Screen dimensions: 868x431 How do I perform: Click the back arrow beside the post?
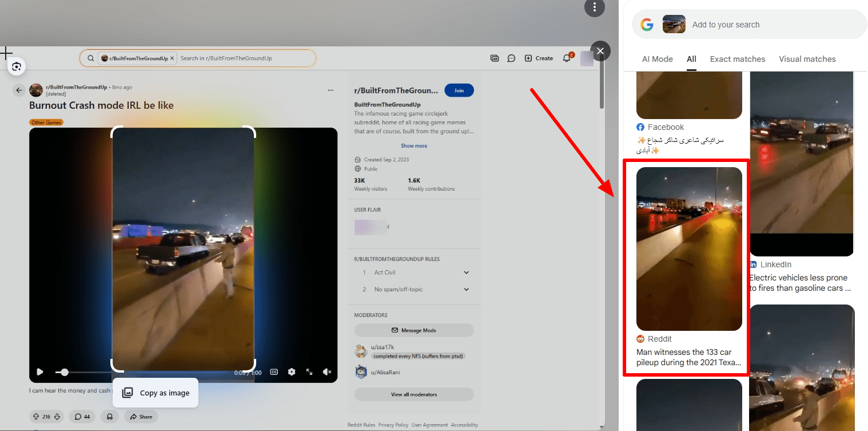(19, 90)
